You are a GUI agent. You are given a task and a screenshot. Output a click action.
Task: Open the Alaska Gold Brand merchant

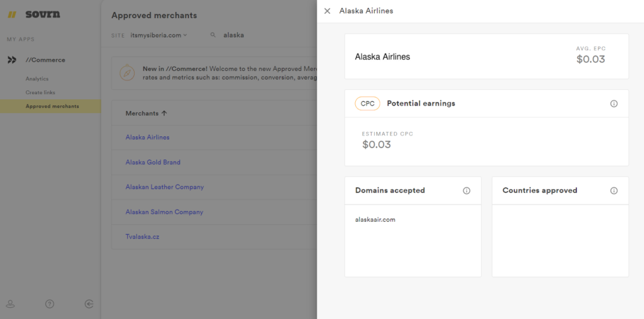point(153,163)
